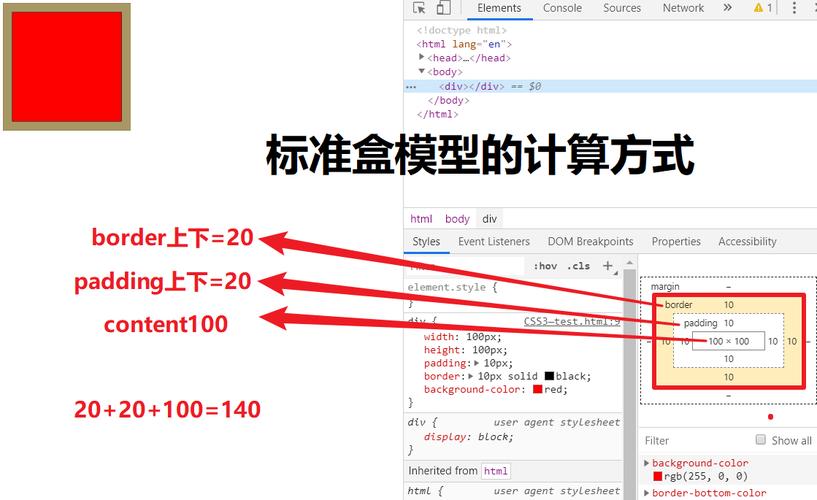Screen dimensions: 817x500
Task: Focus the computed styles Filter field
Action: pos(696,441)
